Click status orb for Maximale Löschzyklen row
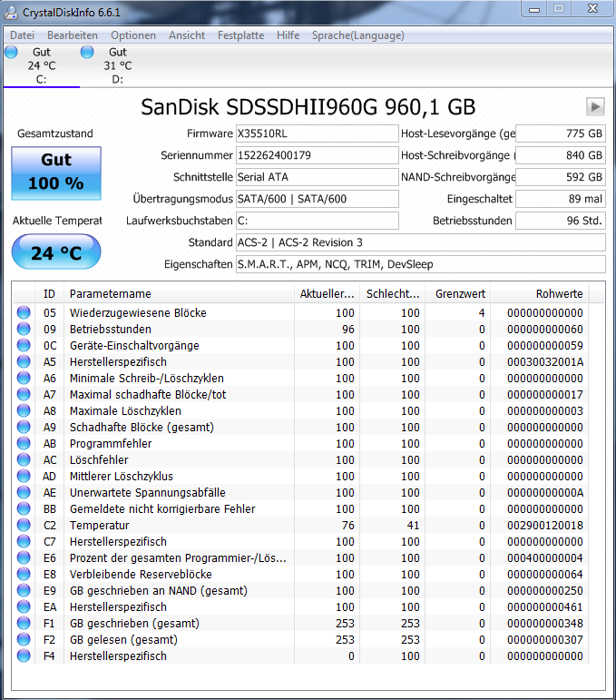Screen dimensions: 616x700 pyautogui.click(x=24, y=410)
